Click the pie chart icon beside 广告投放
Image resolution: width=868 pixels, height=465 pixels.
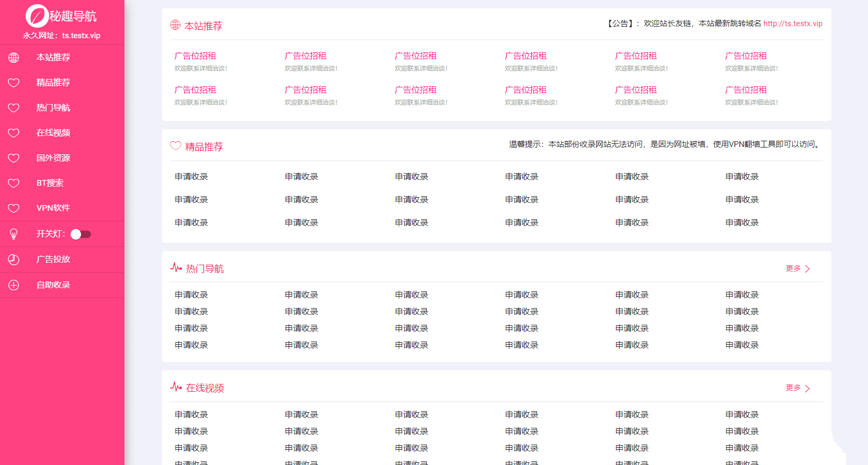[x=14, y=259]
